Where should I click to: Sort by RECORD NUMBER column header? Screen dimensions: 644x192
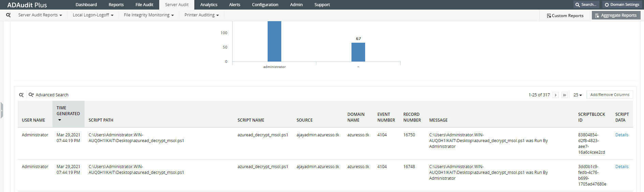coord(412,117)
